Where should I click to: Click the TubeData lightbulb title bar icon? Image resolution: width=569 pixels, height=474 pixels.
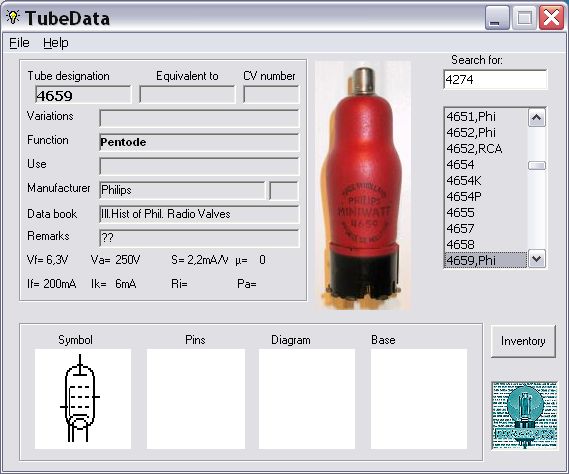click(x=13, y=17)
